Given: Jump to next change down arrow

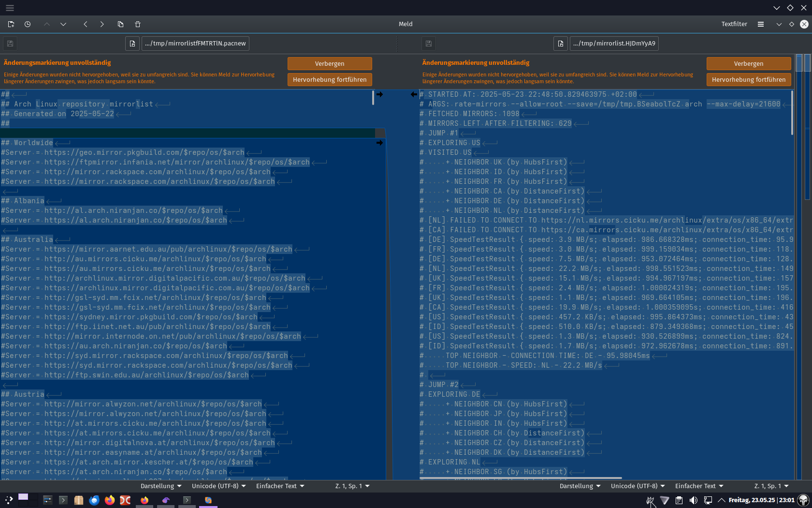Looking at the screenshot, I should (x=63, y=24).
